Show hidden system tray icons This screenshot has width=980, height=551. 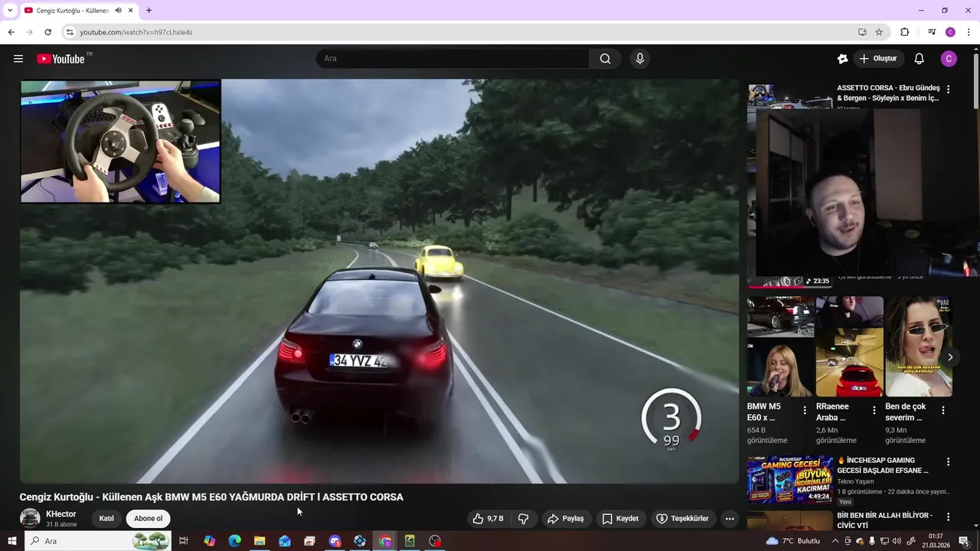coord(835,541)
